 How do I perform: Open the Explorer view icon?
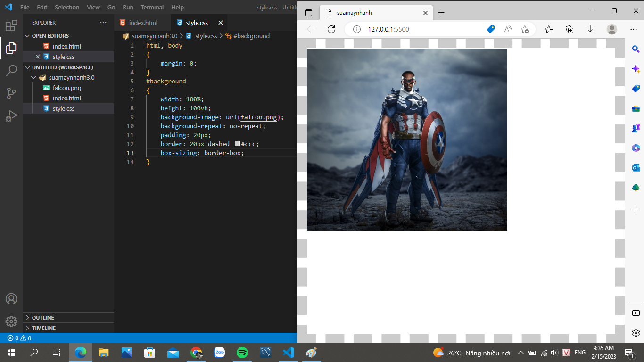(11, 48)
